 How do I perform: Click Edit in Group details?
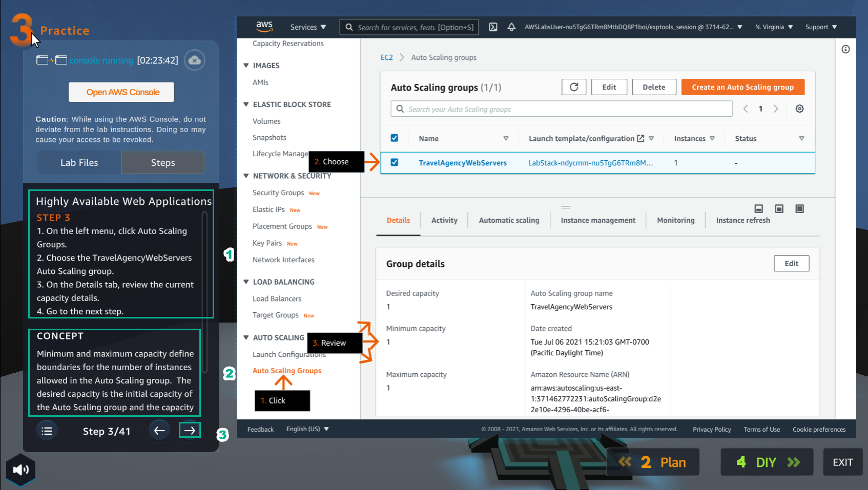792,263
